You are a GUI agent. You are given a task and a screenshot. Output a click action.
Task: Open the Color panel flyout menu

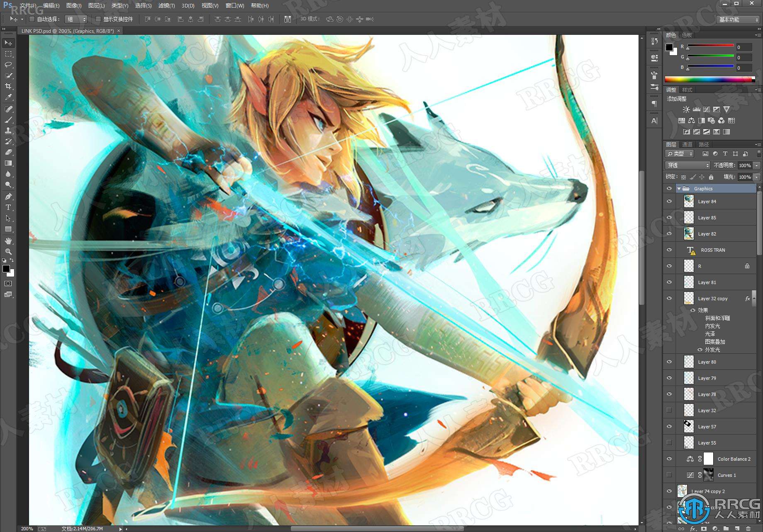[758, 35]
